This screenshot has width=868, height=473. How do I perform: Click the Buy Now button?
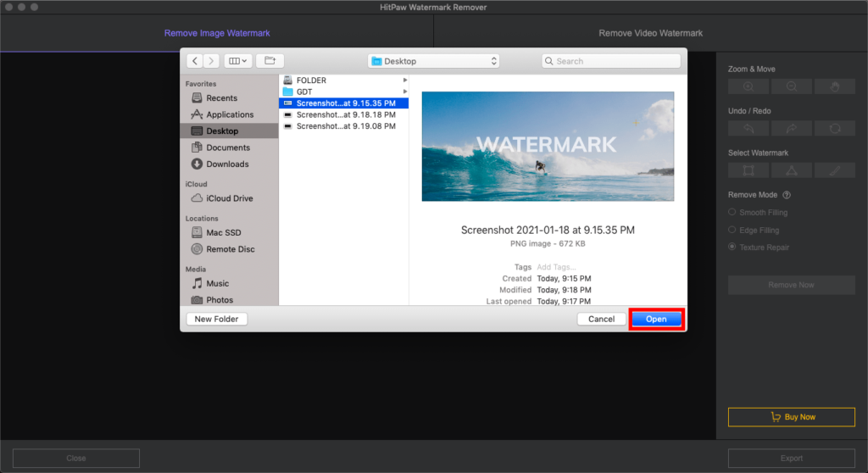[x=791, y=417]
